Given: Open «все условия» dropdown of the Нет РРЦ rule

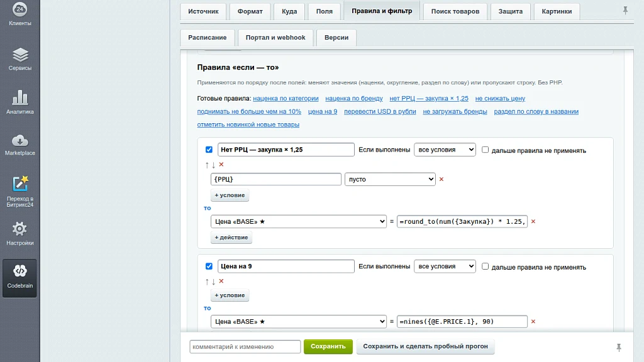Looking at the screenshot, I should [x=445, y=150].
